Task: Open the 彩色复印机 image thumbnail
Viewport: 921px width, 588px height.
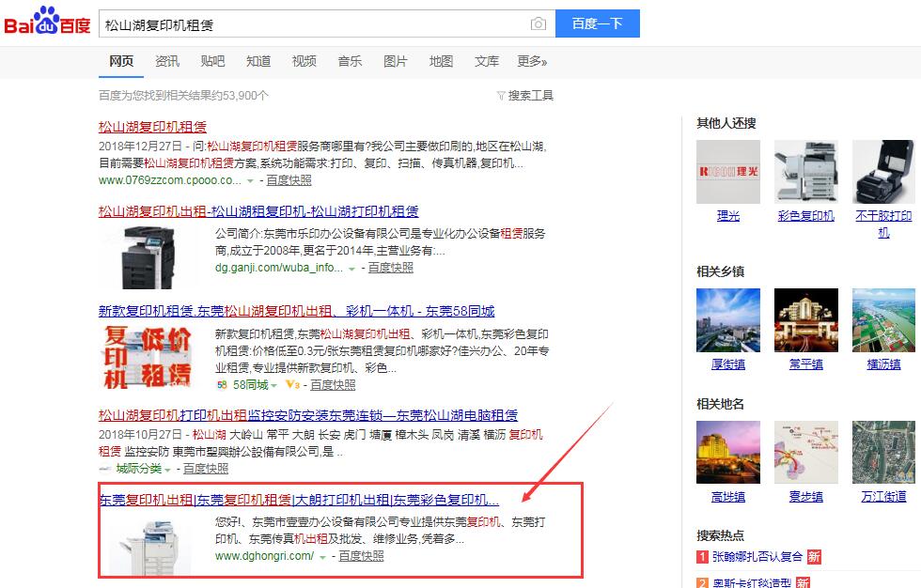Action: 805,172
